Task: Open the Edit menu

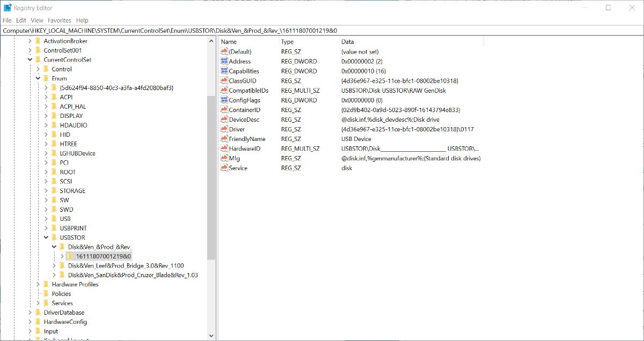Action: point(21,20)
